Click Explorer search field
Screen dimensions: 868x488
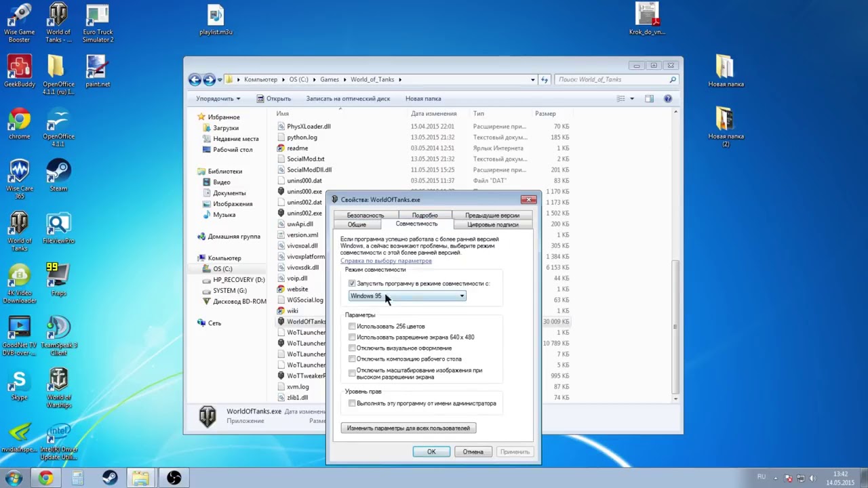(x=617, y=79)
